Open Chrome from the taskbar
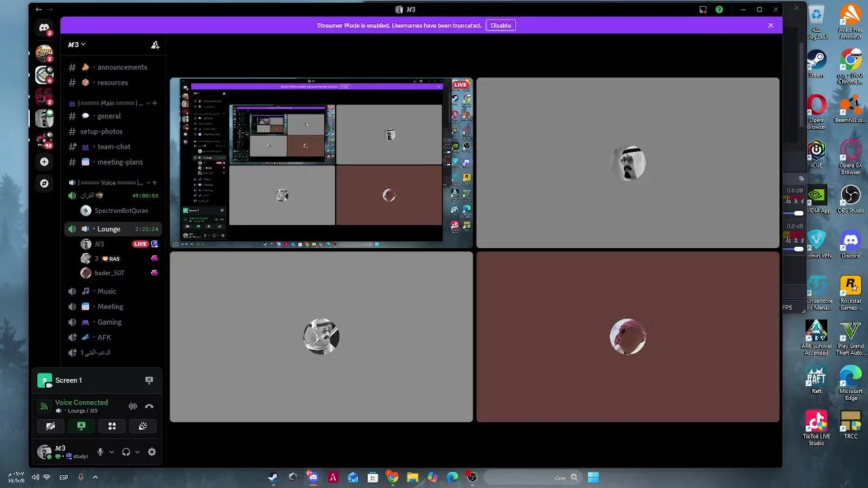Viewport: 868px width, 488px height. pos(393,477)
